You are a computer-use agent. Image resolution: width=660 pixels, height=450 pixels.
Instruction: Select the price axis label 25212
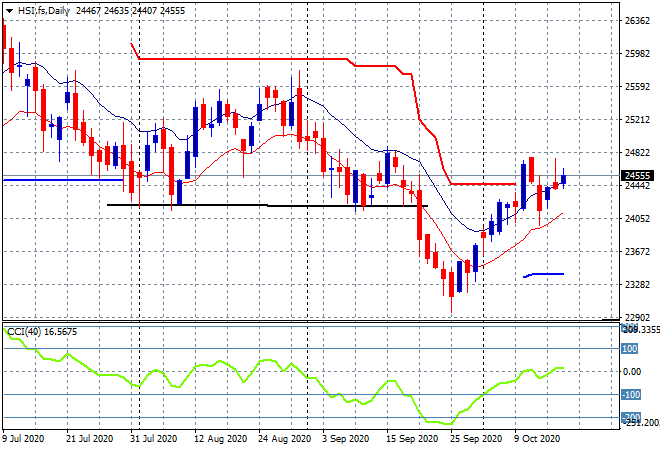tap(637, 120)
